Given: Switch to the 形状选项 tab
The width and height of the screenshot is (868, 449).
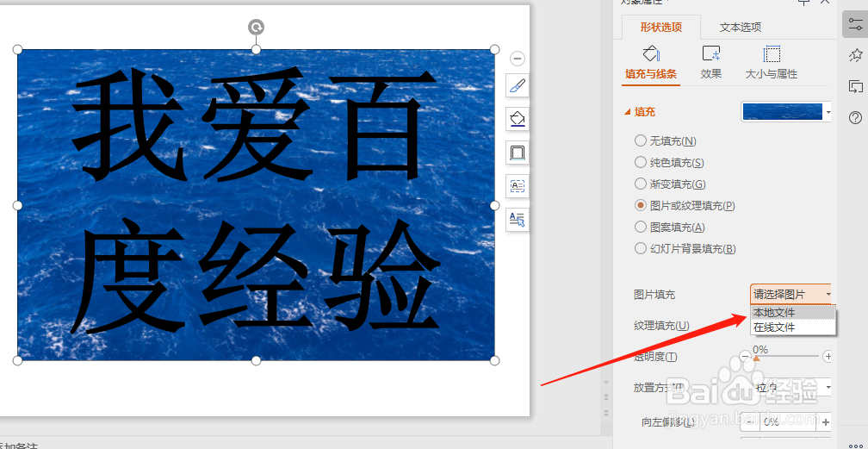Looking at the screenshot, I should pos(661,28).
